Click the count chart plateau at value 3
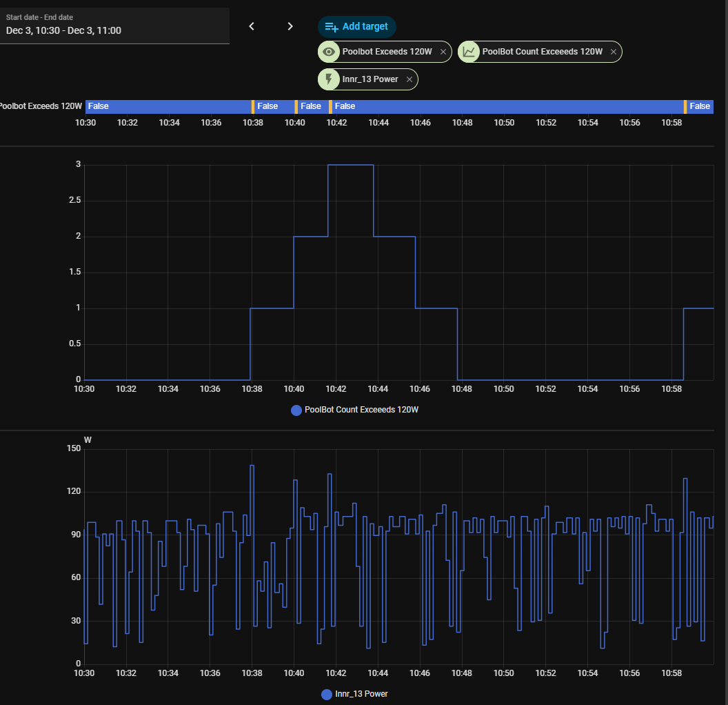Image resolution: width=728 pixels, height=705 pixels. point(350,165)
